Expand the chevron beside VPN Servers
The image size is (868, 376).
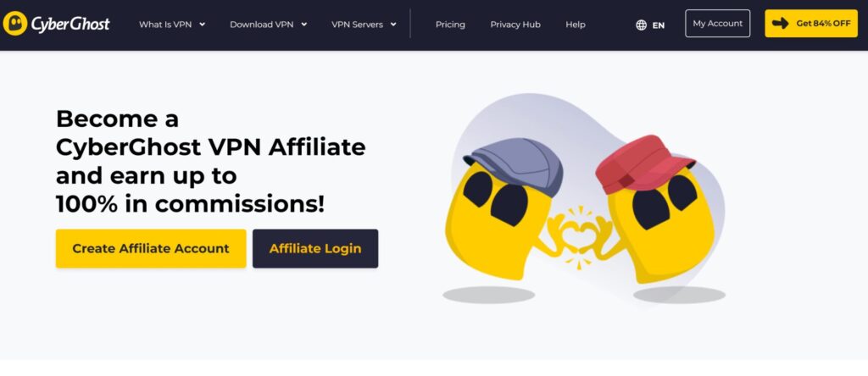(x=393, y=25)
